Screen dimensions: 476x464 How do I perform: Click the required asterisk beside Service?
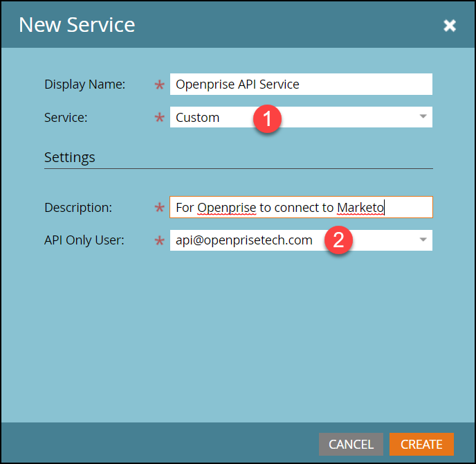tap(160, 118)
